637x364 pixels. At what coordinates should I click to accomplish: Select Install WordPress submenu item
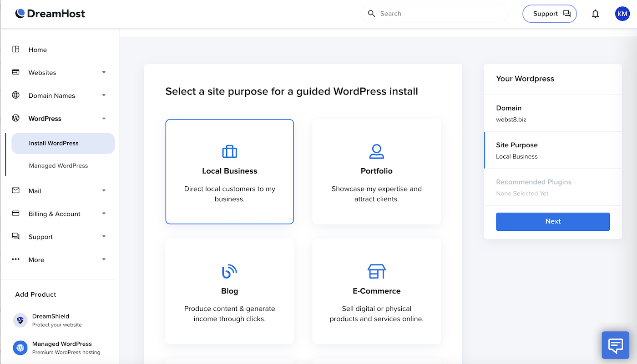pos(63,143)
